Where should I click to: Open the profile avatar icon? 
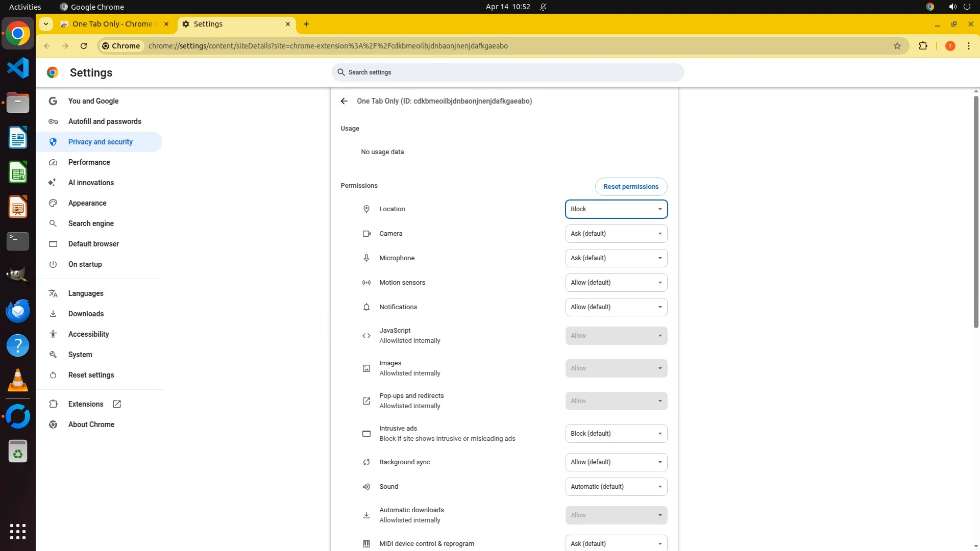[950, 46]
